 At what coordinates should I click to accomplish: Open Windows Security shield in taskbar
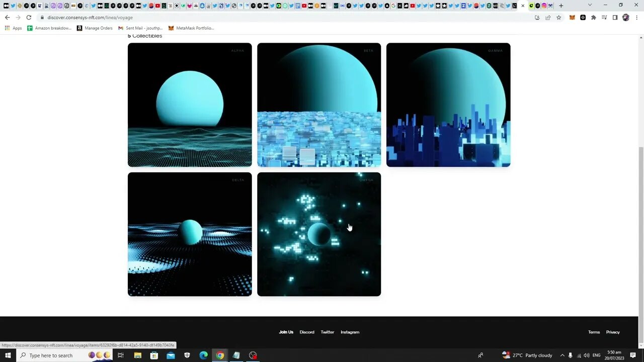click(187, 355)
